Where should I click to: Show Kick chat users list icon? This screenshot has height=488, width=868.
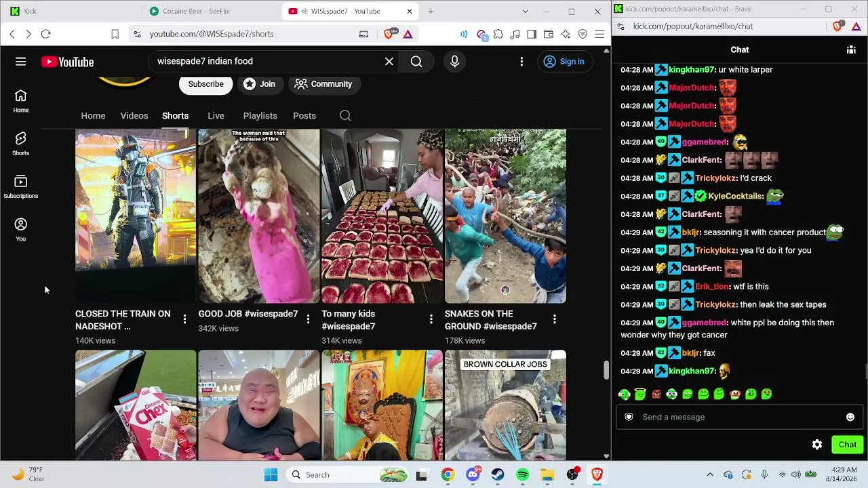click(x=851, y=49)
